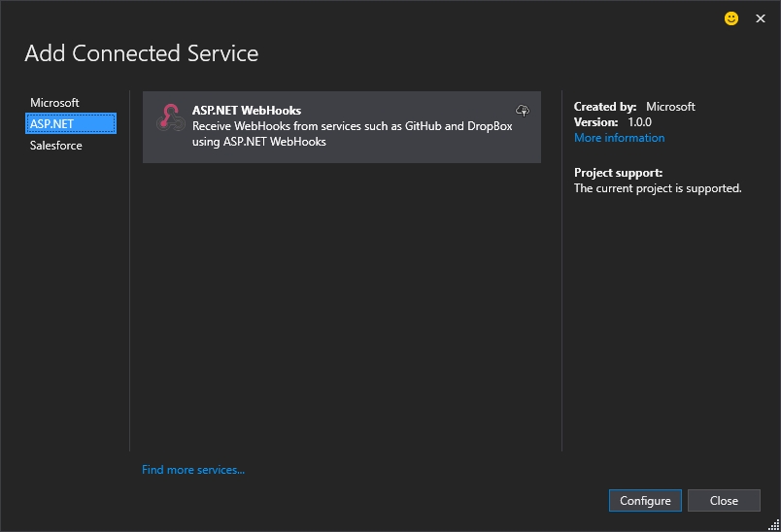Open the More information link
The height and width of the screenshot is (532, 781).
(x=619, y=138)
